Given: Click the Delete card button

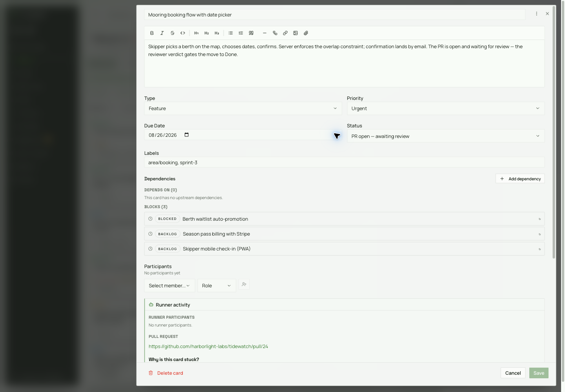Looking at the screenshot, I should [166, 373].
